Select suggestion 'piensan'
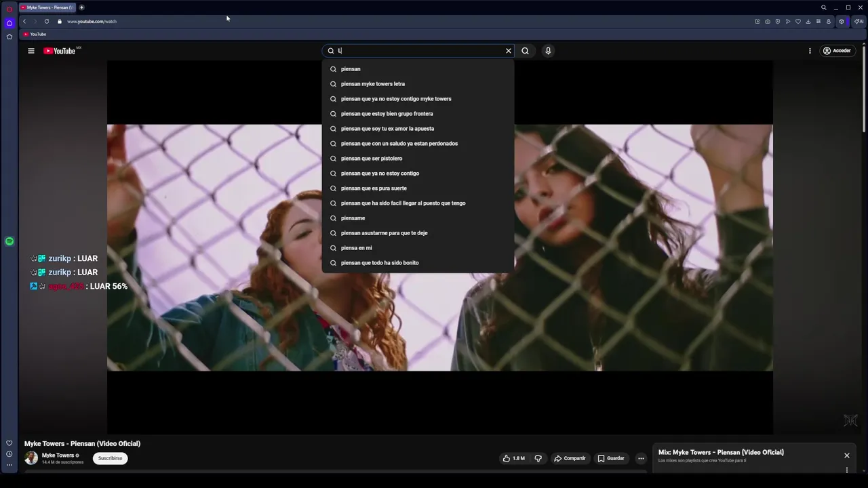Image resolution: width=868 pixels, height=488 pixels. (418, 69)
